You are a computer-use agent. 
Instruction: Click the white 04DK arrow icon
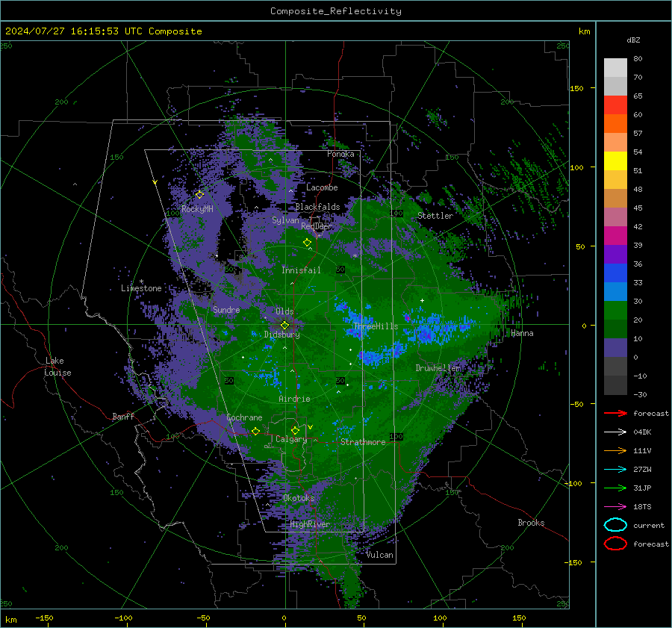tap(615, 432)
